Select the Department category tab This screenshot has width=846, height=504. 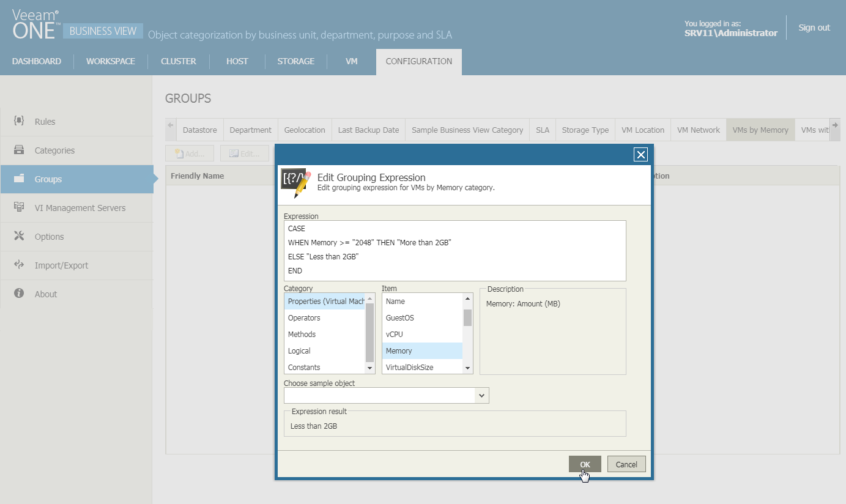(x=251, y=130)
